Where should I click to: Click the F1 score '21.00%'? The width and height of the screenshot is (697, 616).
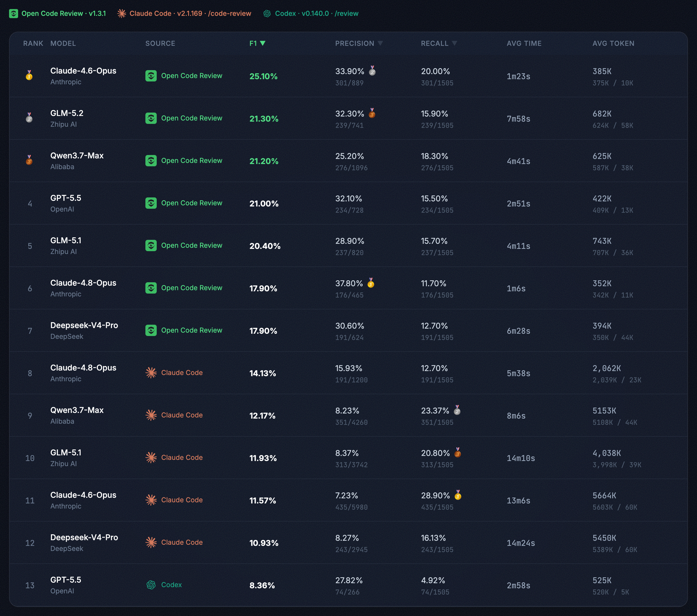click(x=264, y=204)
